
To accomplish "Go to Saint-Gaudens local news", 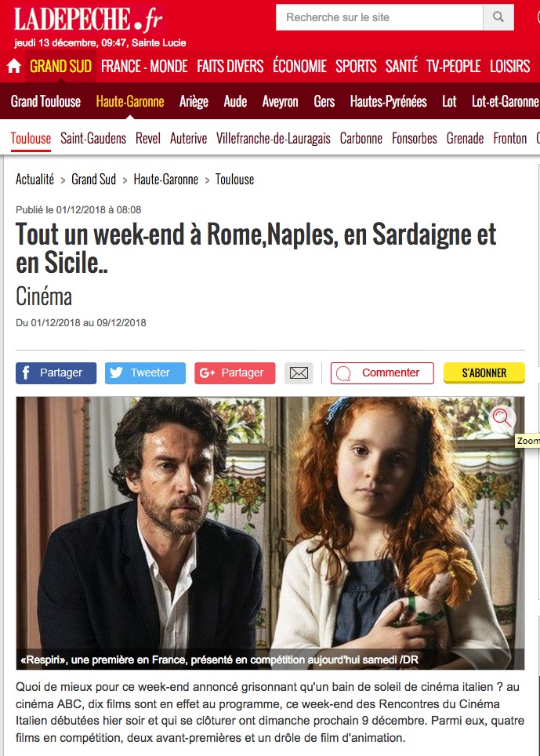I will 93,138.
